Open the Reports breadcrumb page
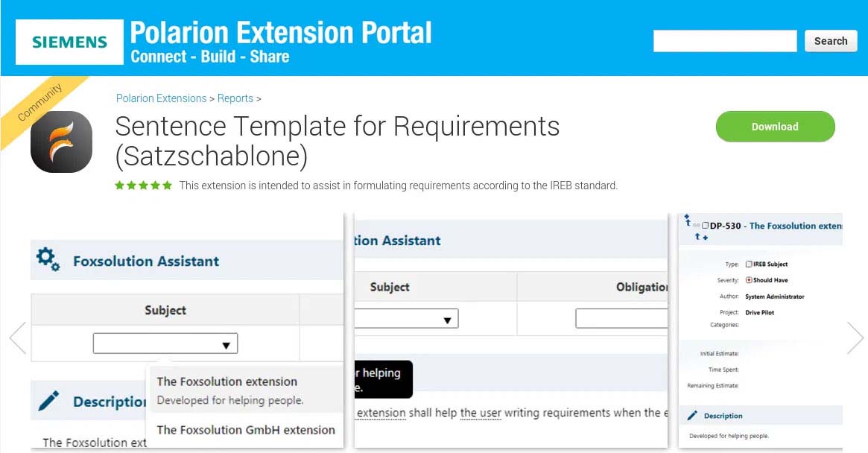This screenshot has width=868, height=453. click(235, 98)
